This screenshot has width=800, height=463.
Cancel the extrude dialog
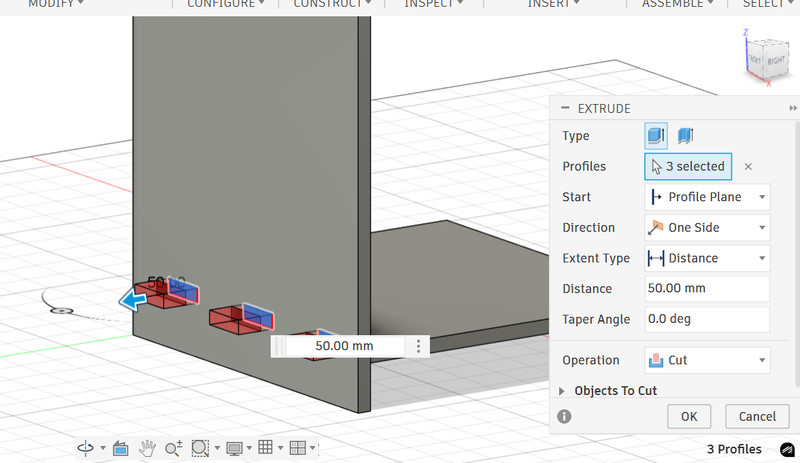pyautogui.click(x=757, y=417)
